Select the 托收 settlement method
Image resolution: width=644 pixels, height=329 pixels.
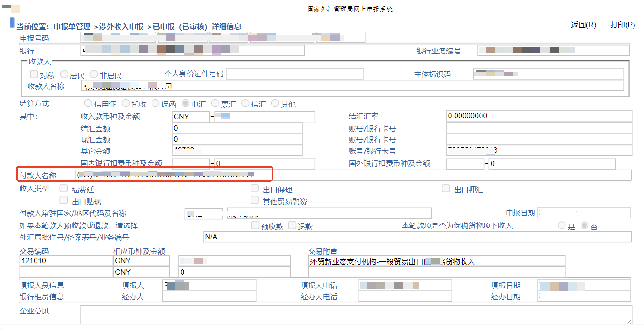click(x=126, y=104)
